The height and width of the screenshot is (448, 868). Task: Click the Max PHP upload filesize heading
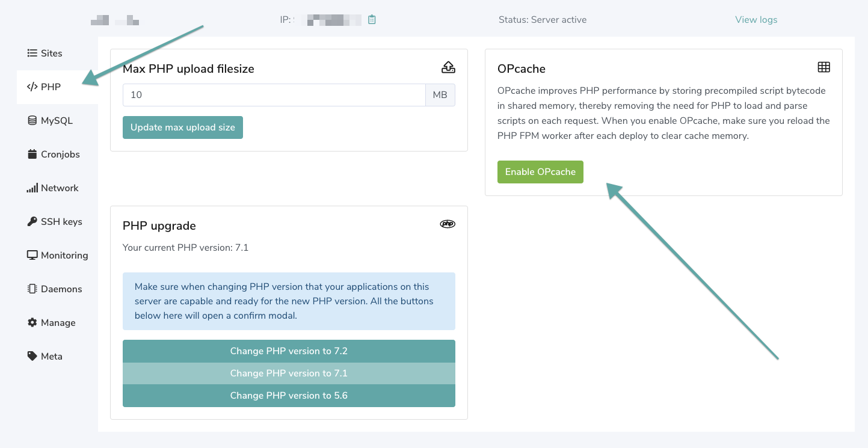pyautogui.click(x=188, y=69)
